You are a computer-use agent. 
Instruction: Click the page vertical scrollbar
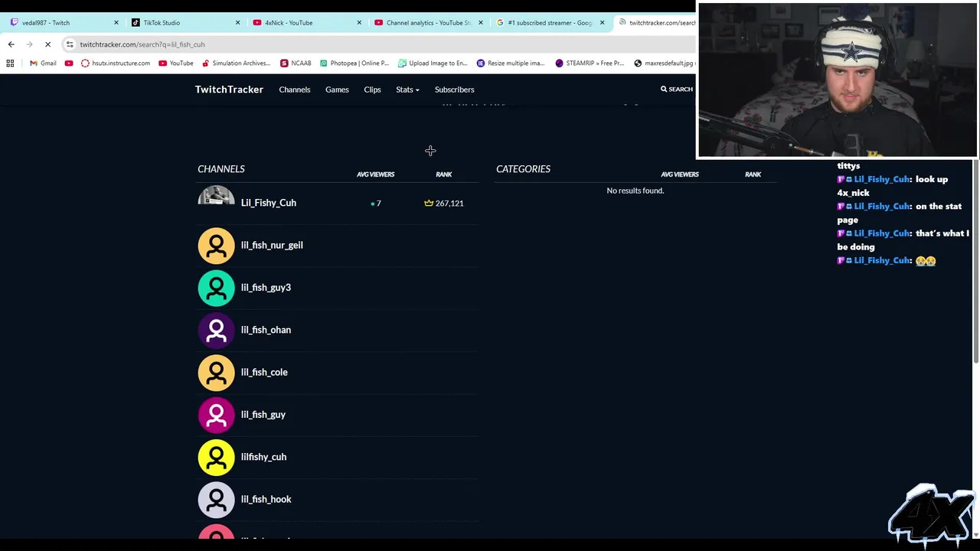click(975, 260)
